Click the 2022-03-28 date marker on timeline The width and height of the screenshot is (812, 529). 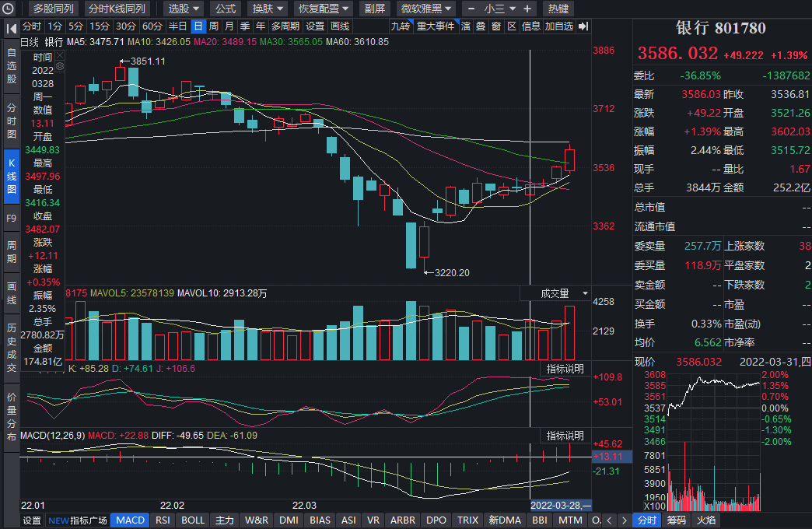(560, 504)
